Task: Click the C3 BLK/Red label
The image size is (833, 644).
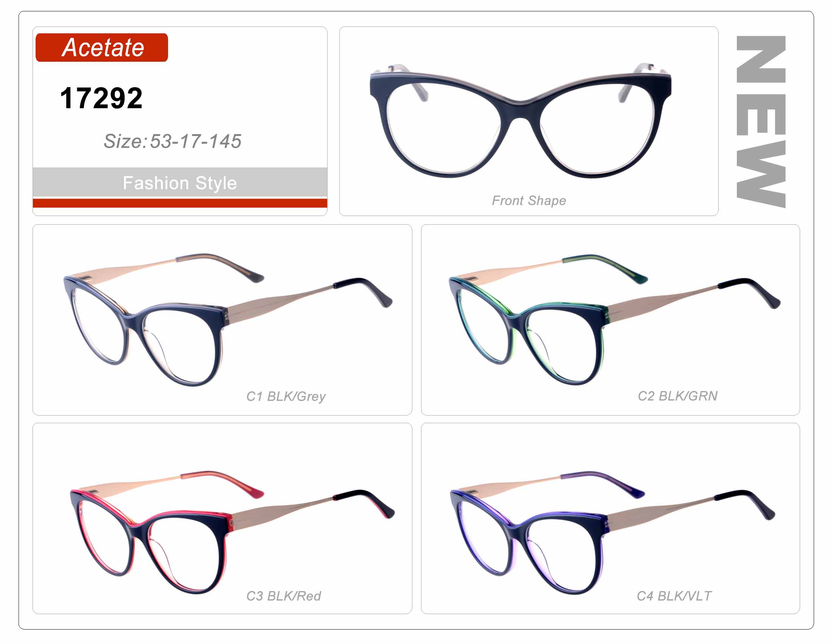Action: [x=284, y=596]
